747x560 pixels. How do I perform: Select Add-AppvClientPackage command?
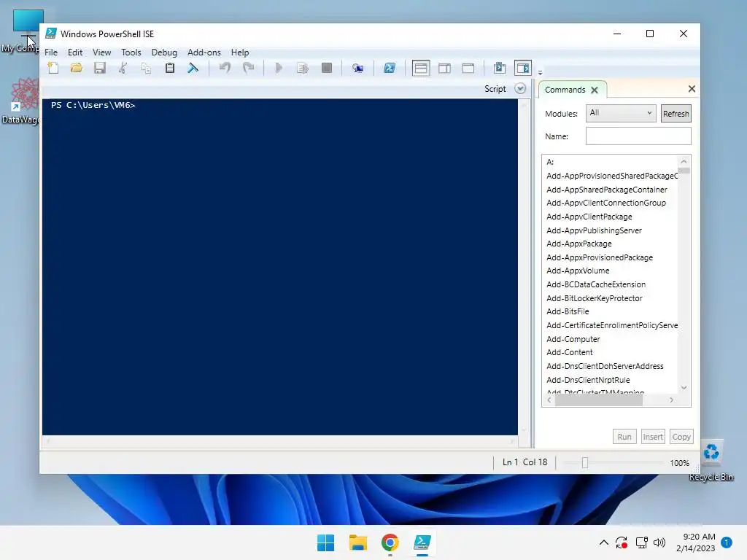click(589, 217)
